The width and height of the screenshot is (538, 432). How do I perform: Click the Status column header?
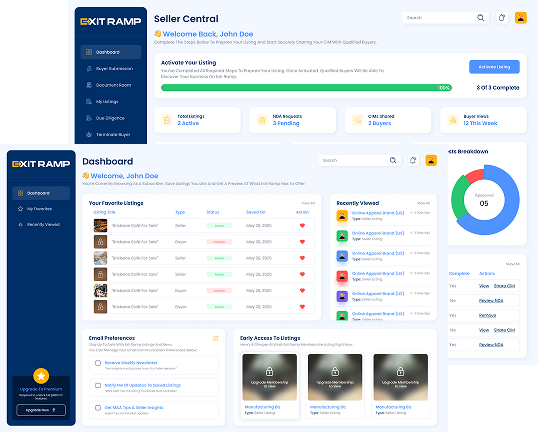click(213, 212)
